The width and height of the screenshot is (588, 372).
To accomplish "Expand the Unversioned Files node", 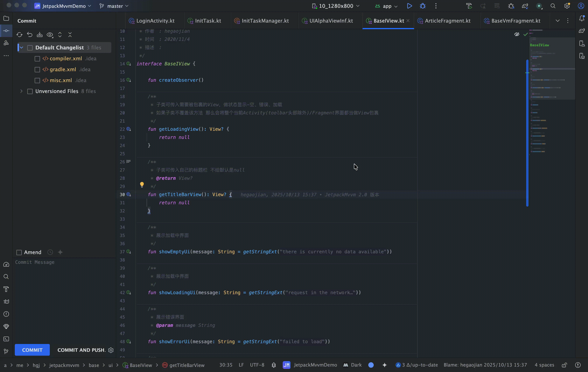I will 22,91.
